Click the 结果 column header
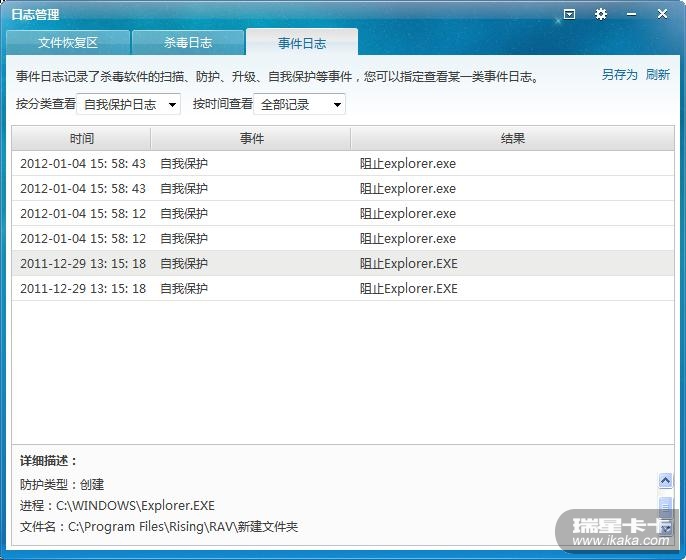This screenshot has height=560, width=686. click(512, 139)
